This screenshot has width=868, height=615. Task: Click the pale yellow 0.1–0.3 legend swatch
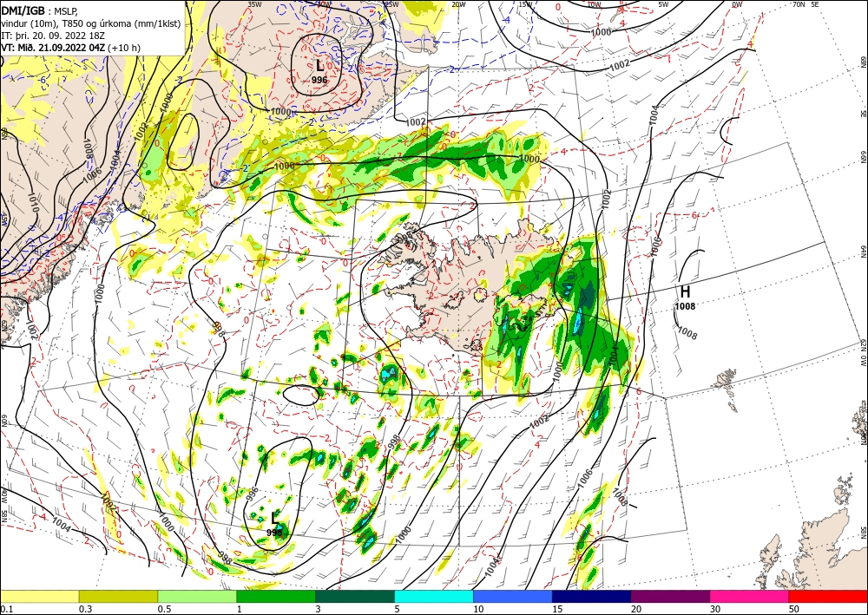39,596
